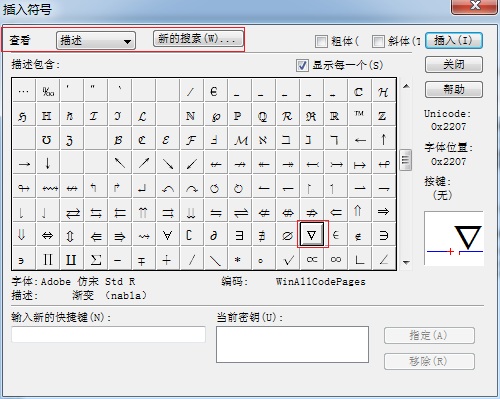The width and height of the screenshot is (500, 399).
Task: Open the 查看 描述 dropdown
Action: click(96, 41)
